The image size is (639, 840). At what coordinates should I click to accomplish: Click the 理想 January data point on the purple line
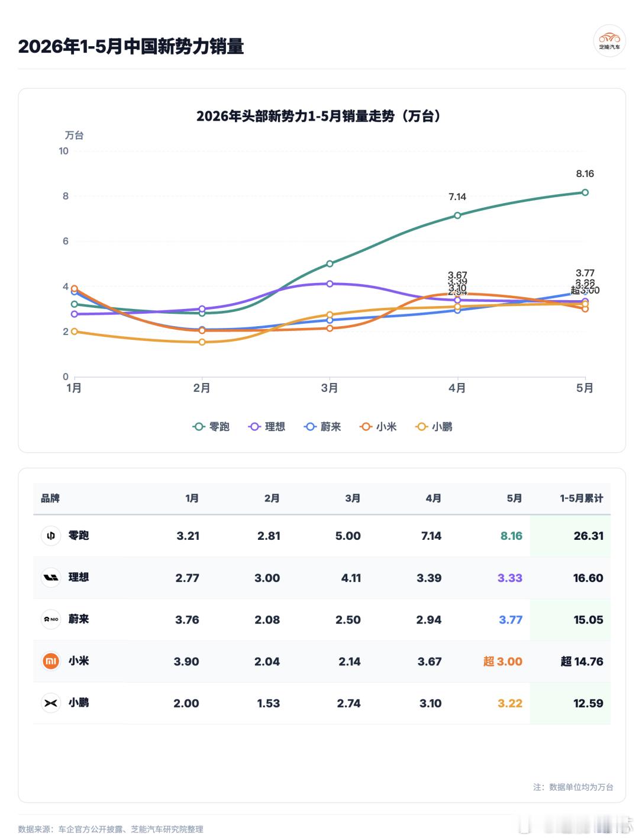[x=75, y=314]
